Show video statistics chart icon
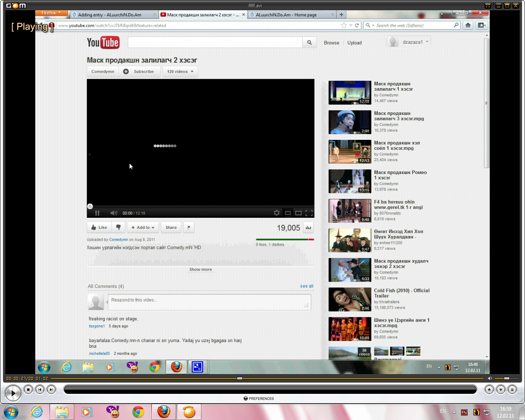This screenshot has height=420, width=525. coord(308,228)
